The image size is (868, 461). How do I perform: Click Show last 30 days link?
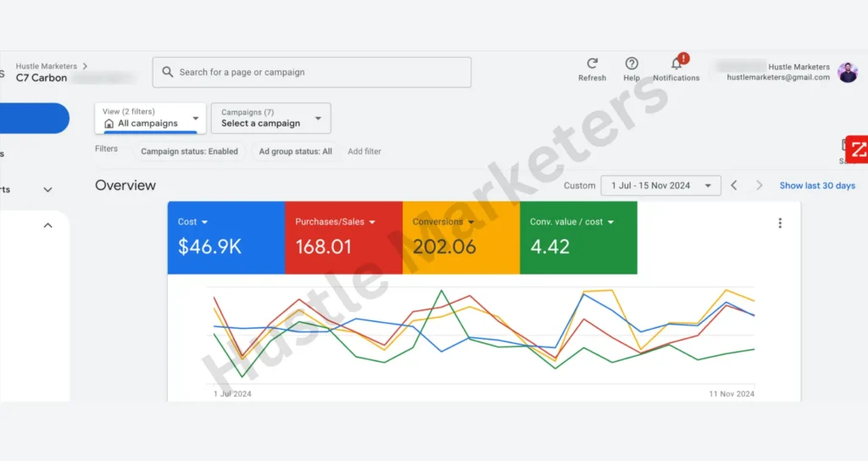click(817, 186)
